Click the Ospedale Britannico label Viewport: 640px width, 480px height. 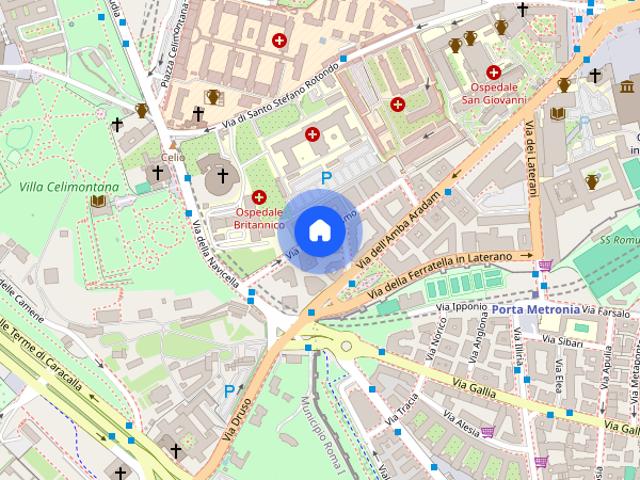tap(259, 219)
